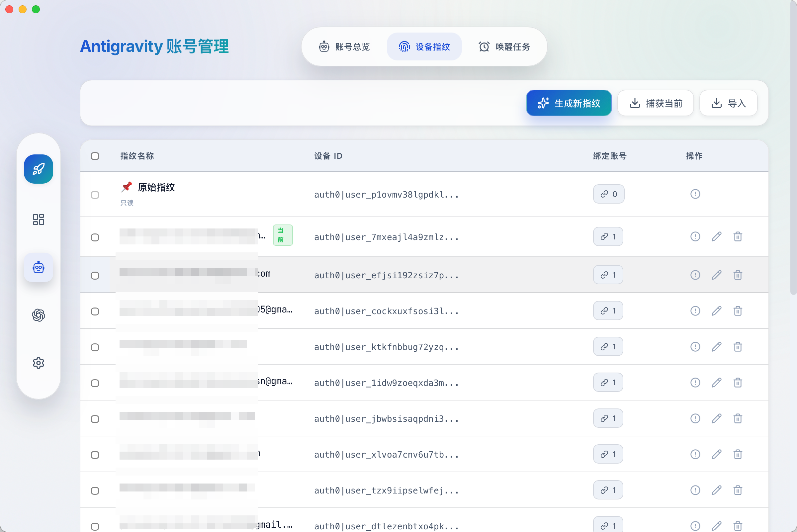Viewport: 797px width, 532px height.
Task: Select the robot icon in sidebar
Action: pos(38,267)
